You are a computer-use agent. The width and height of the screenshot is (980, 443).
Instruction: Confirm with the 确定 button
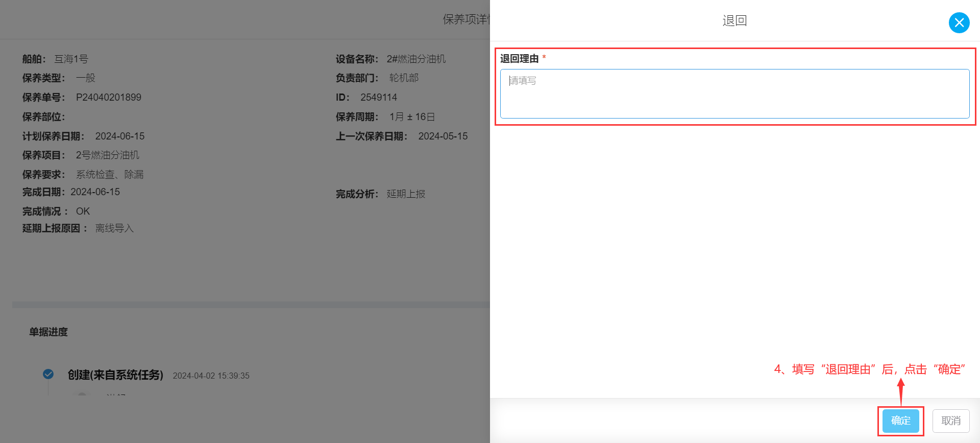tap(900, 421)
